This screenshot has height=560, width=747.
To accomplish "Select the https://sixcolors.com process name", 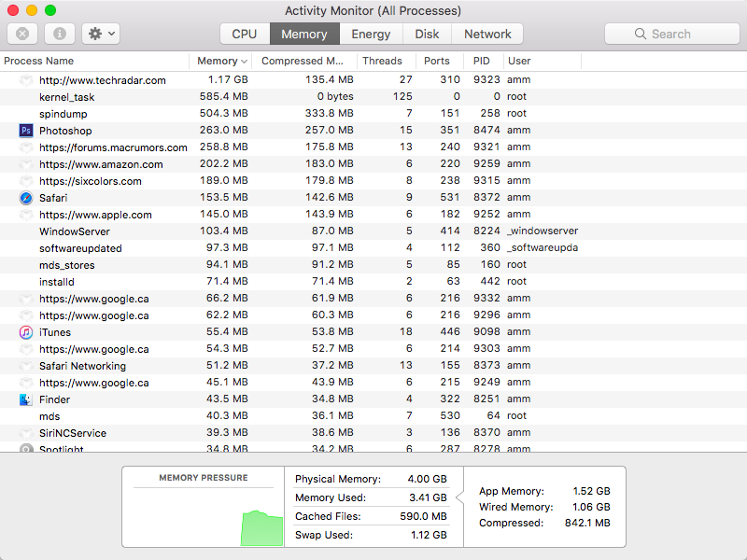I will point(91,181).
